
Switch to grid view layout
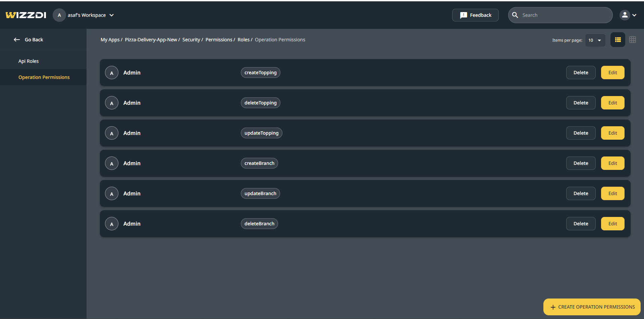(x=632, y=40)
